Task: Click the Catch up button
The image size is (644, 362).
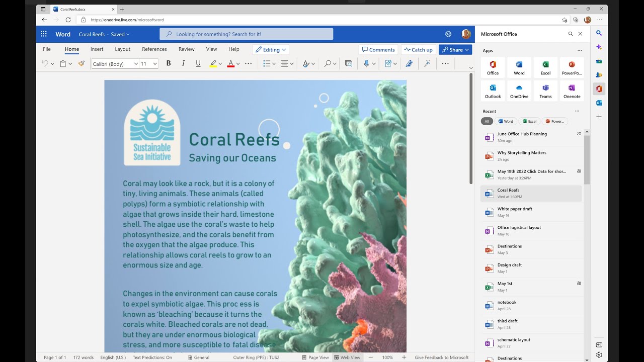Action: pos(418,50)
